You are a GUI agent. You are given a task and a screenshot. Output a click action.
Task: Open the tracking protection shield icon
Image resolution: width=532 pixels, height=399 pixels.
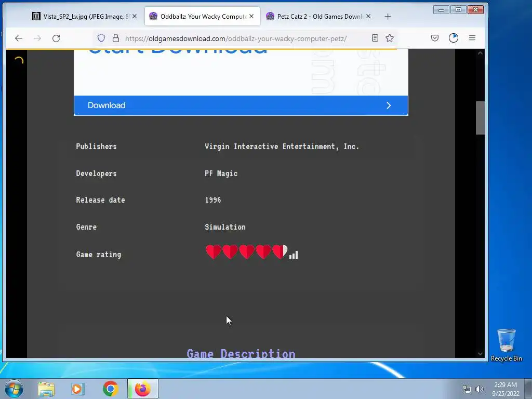click(x=101, y=38)
